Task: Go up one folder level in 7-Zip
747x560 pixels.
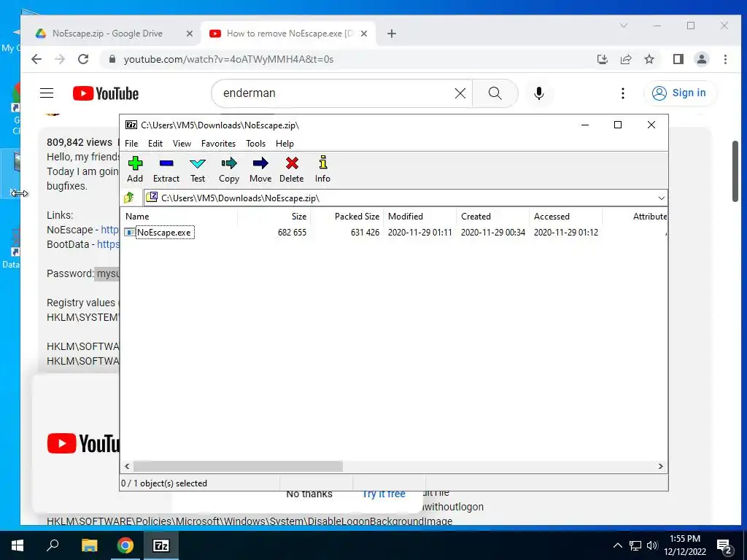Action: (129, 198)
